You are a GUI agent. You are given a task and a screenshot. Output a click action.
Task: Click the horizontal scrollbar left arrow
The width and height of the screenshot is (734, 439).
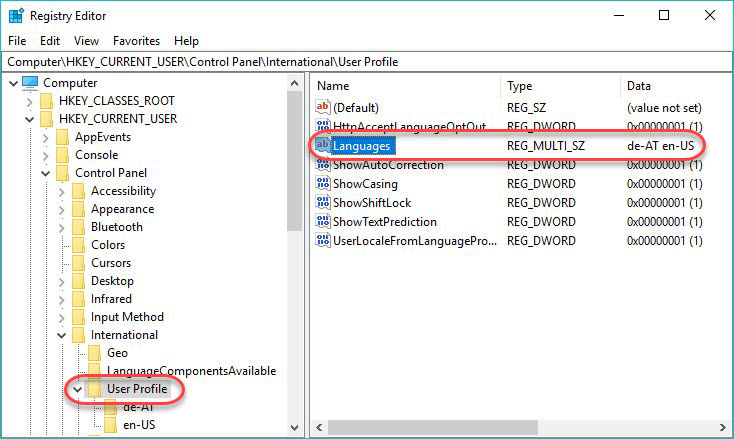click(x=319, y=427)
